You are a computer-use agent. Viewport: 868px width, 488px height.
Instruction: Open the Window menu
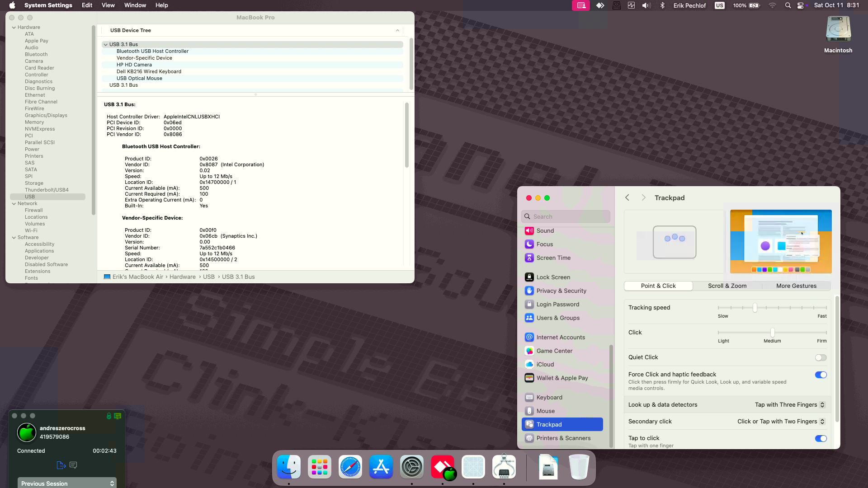(x=135, y=5)
